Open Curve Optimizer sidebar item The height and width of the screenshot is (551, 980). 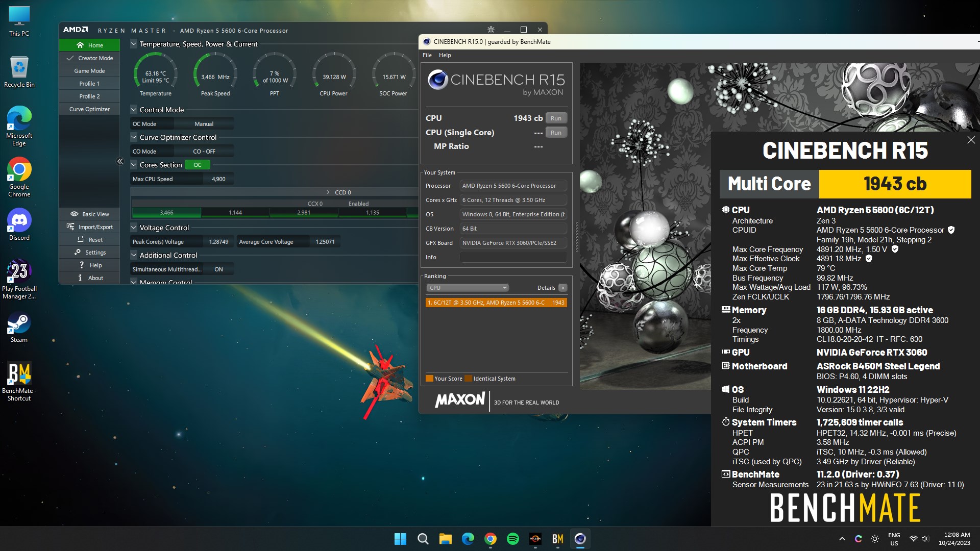point(89,109)
